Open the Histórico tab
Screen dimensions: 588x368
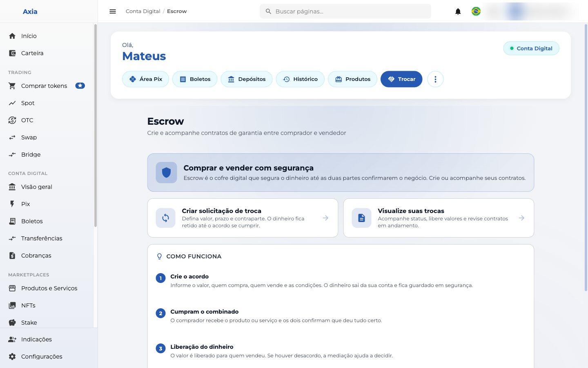click(x=300, y=79)
